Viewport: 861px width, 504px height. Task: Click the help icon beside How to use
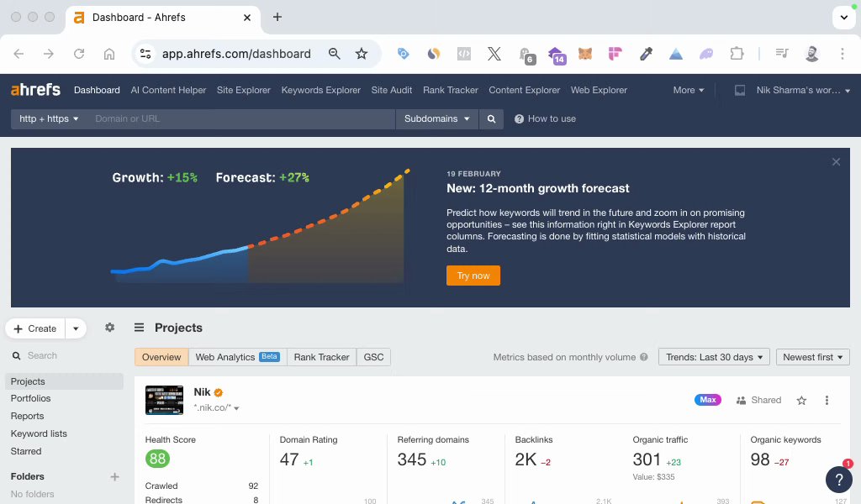point(519,119)
